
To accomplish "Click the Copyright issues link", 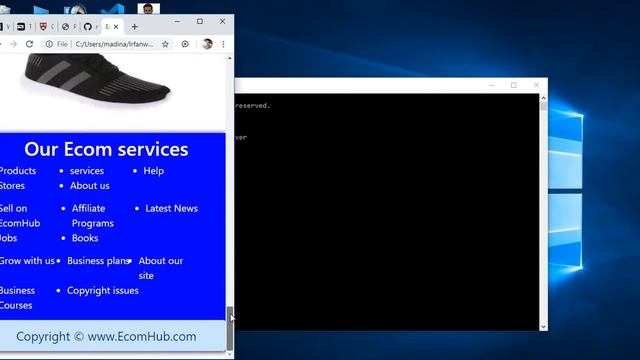I will (x=103, y=291).
